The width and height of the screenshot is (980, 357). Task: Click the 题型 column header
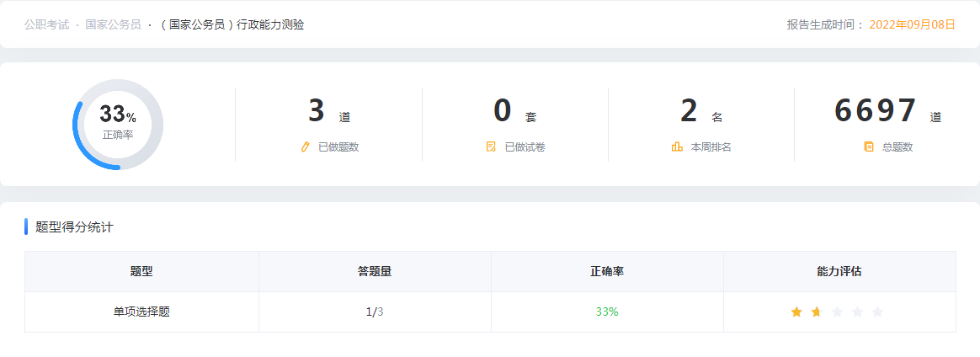pos(141,272)
